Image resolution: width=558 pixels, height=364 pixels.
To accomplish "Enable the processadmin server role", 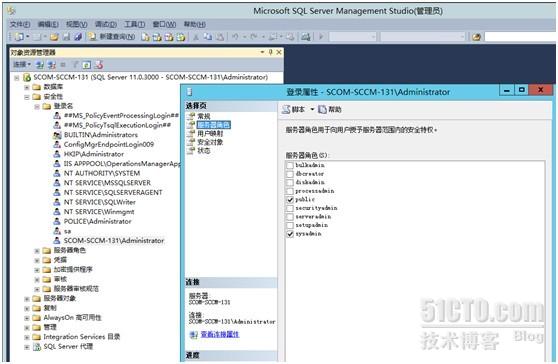I will click(290, 191).
